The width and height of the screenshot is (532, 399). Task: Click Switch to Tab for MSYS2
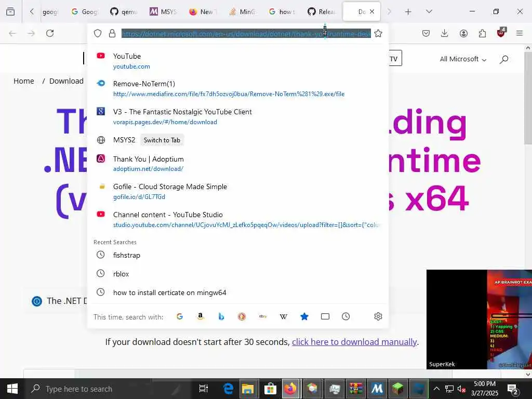point(162,140)
